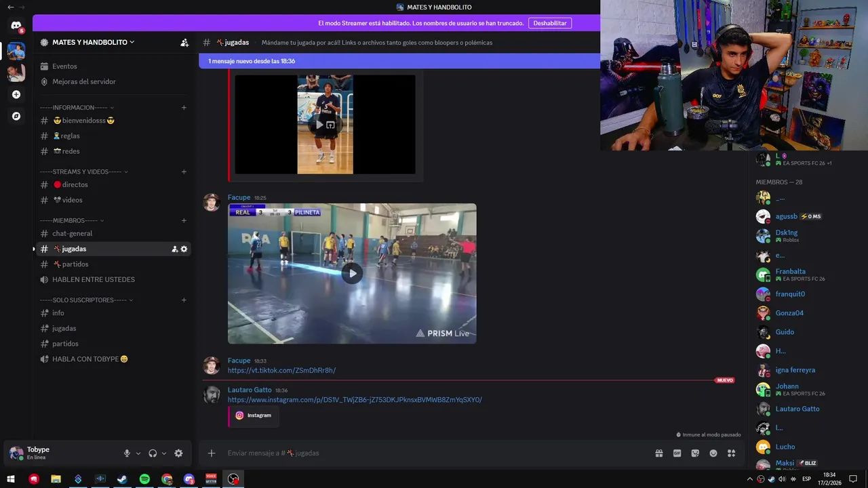Image resolution: width=868 pixels, height=488 pixels.
Task: Open Google Chrome from the taskbar
Action: click(167, 479)
